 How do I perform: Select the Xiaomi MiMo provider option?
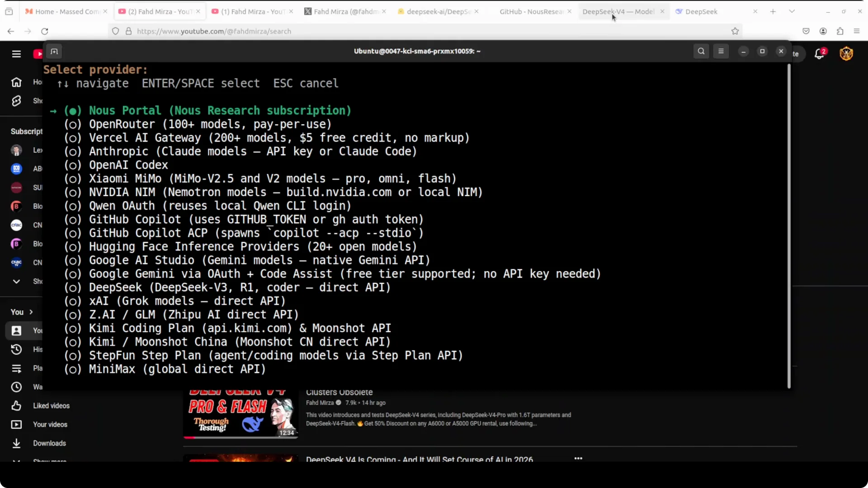tap(260, 178)
